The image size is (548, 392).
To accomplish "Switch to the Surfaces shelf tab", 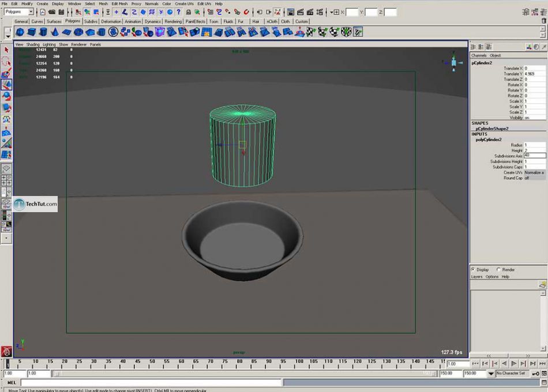I will point(54,21).
